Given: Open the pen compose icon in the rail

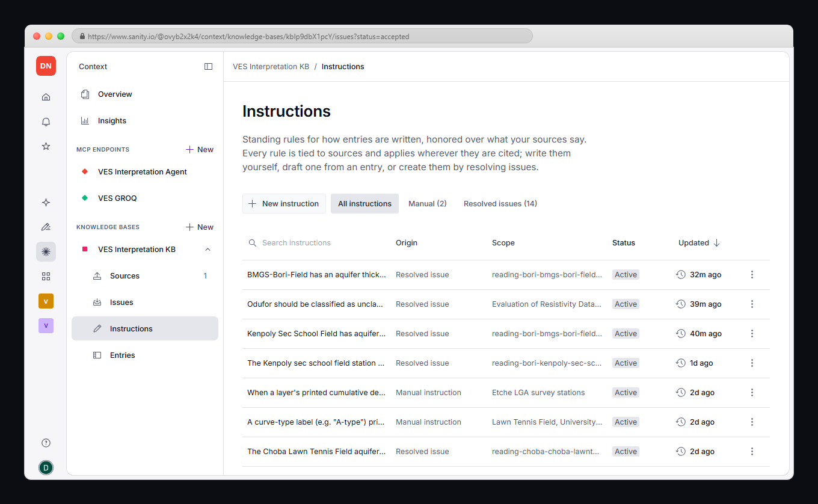Looking at the screenshot, I should 46,227.
